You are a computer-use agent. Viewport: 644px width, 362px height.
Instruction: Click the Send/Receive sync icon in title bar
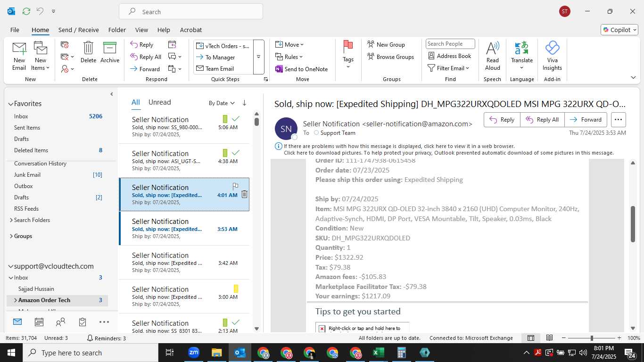tap(26, 11)
